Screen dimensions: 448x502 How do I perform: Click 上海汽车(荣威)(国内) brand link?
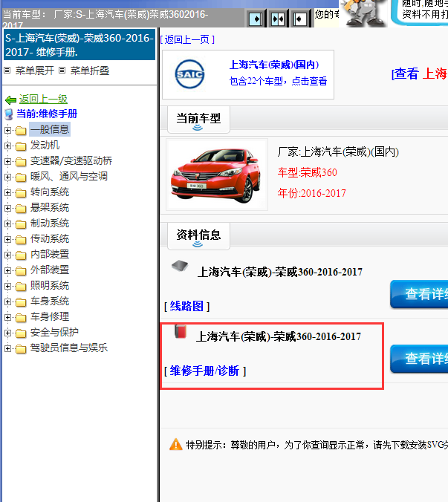pyautogui.click(x=274, y=65)
